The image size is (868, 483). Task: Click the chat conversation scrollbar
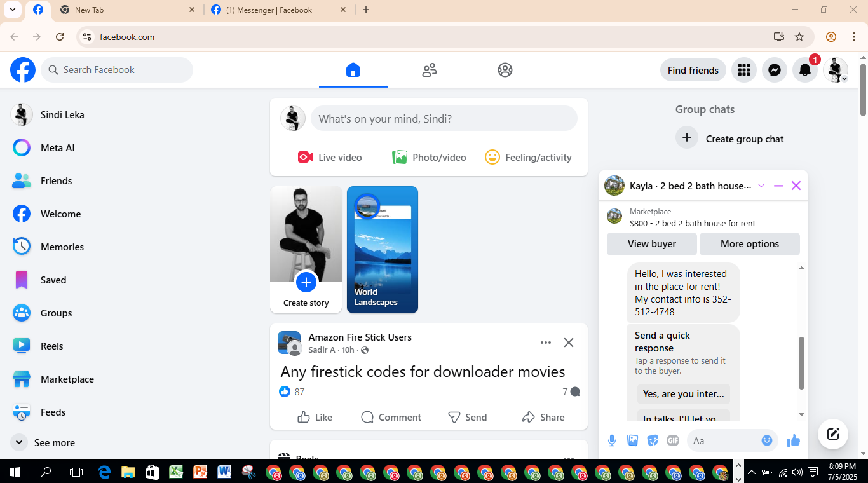coord(801,363)
